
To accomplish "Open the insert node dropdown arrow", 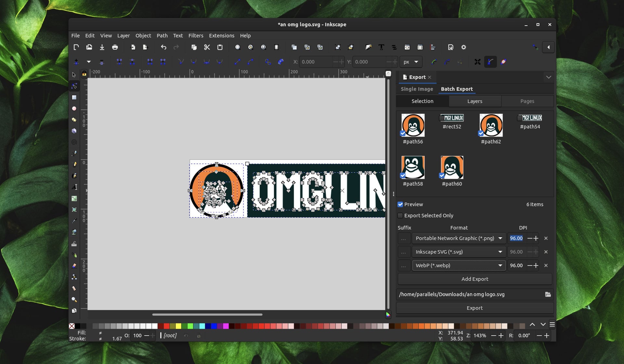I will (89, 62).
